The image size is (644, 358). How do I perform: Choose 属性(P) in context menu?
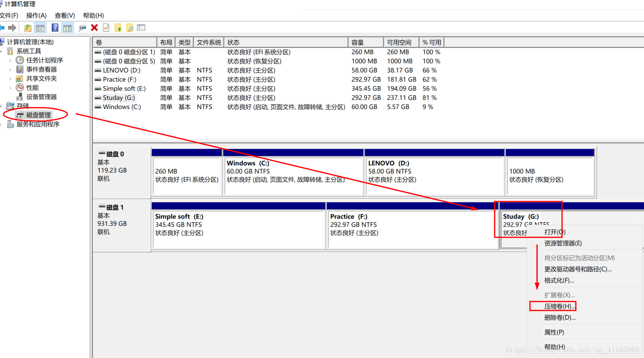point(554,332)
